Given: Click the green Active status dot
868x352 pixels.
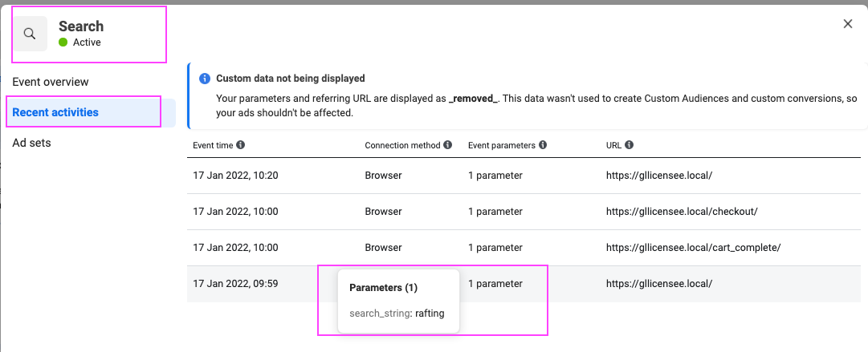Looking at the screenshot, I should point(63,42).
